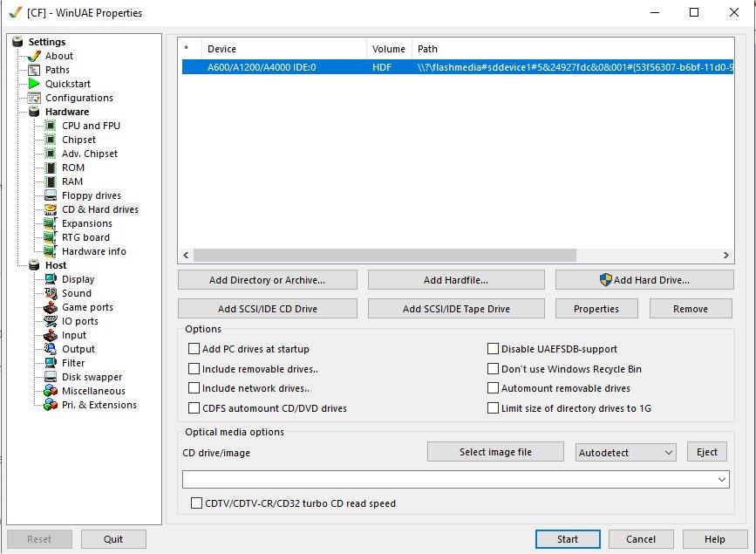Toggle Disable UAEFSDB-support checkbox
The height and width of the screenshot is (554, 756).
[x=494, y=349]
